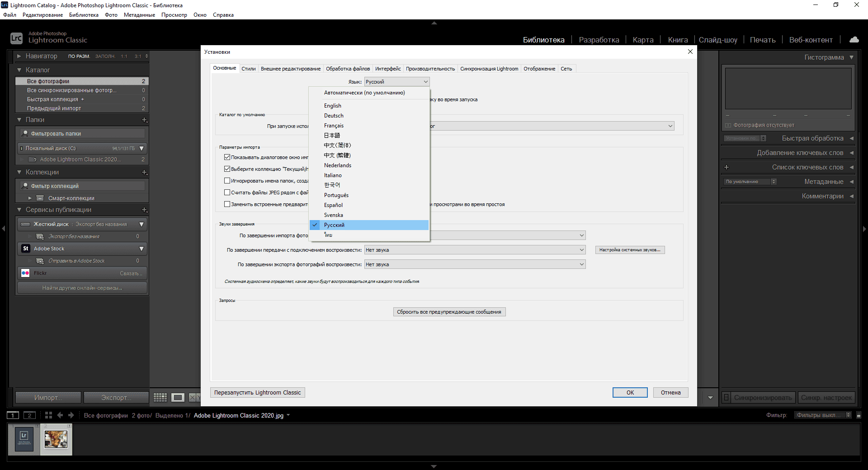Click the Lrc logo identity plate

click(16, 38)
